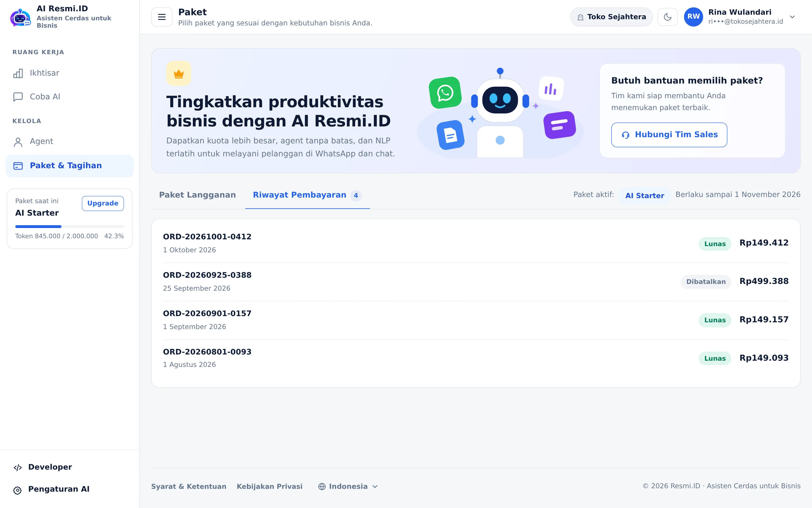Open the Toko Sejahtera store selector
This screenshot has height=508, width=812.
pyautogui.click(x=611, y=17)
